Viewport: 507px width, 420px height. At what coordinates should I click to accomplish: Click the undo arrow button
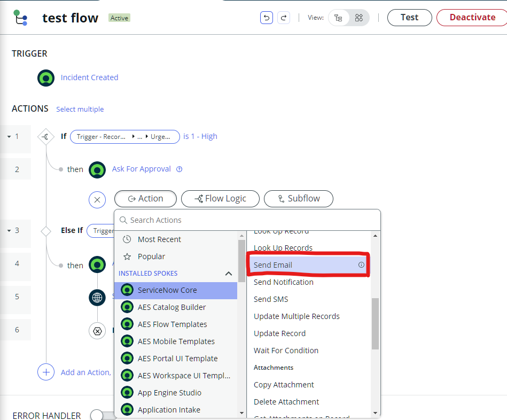click(x=267, y=18)
